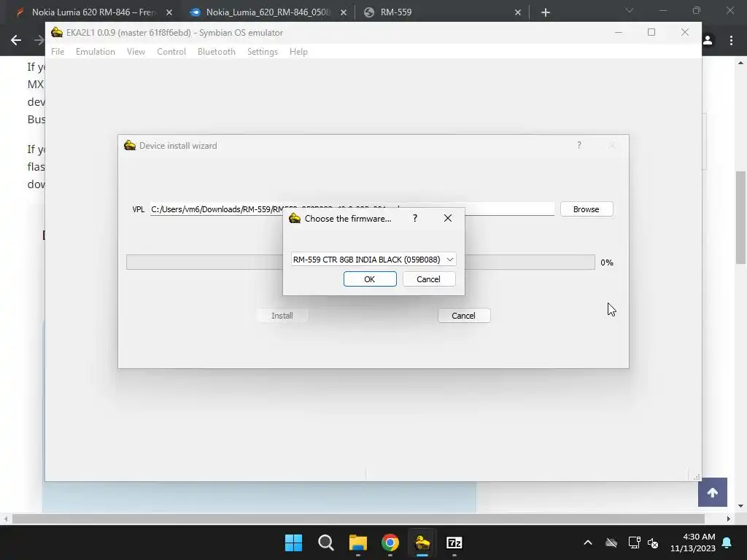Close the RM-559 browser tab
Viewport: 747px width, 560px height.
518,12
